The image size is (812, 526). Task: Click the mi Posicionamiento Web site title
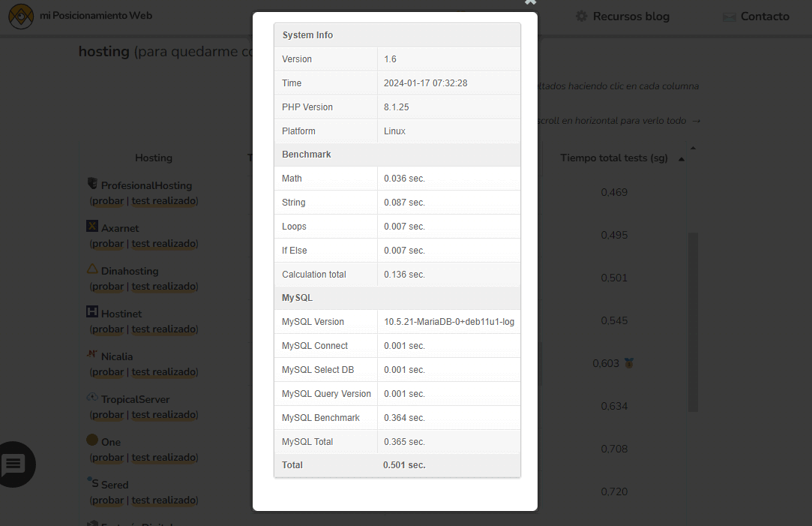(x=96, y=16)
